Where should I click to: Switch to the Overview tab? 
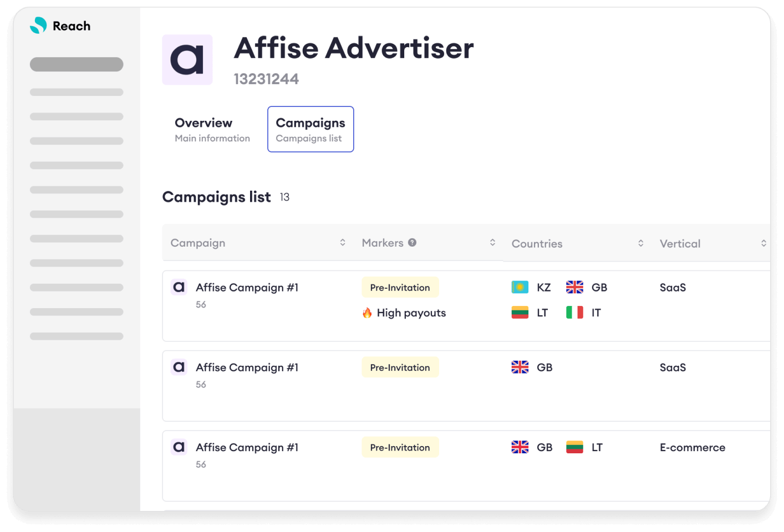coord(212,129)
